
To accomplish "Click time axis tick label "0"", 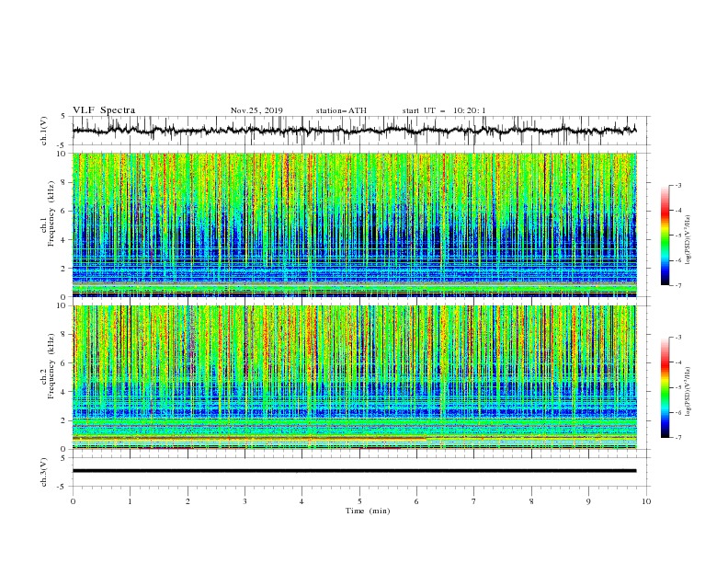I will coord(73,501).
